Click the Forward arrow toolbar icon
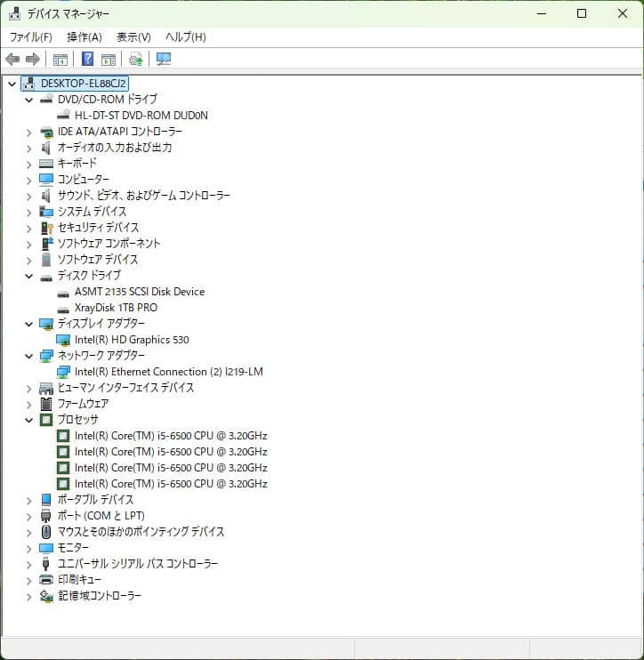This screenshot has height=660, width=644. tap(32, 59)
